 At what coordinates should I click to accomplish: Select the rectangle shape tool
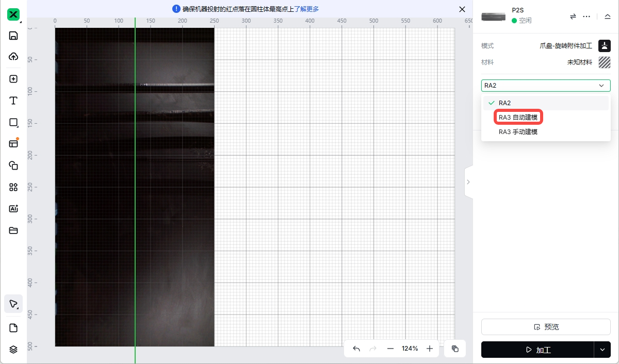(13, 123)
